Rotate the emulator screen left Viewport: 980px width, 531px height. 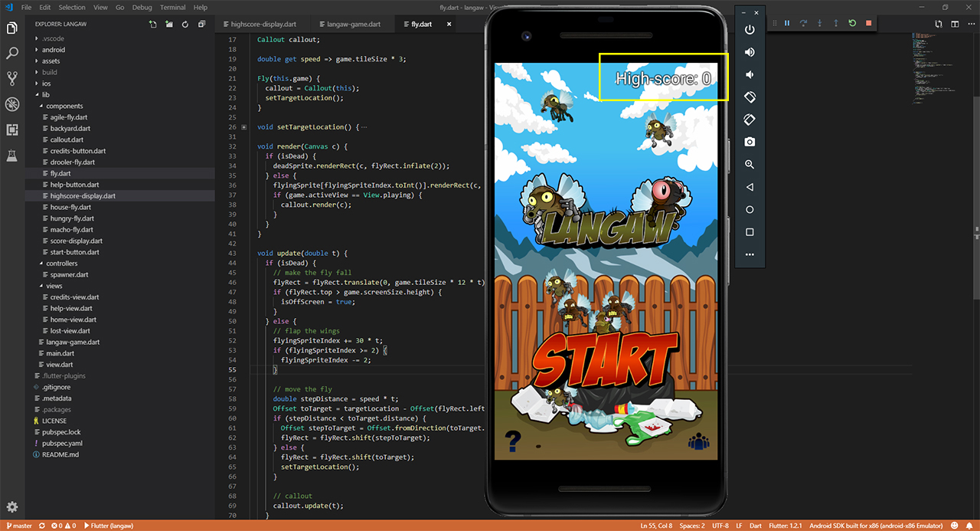click(750, 97)
